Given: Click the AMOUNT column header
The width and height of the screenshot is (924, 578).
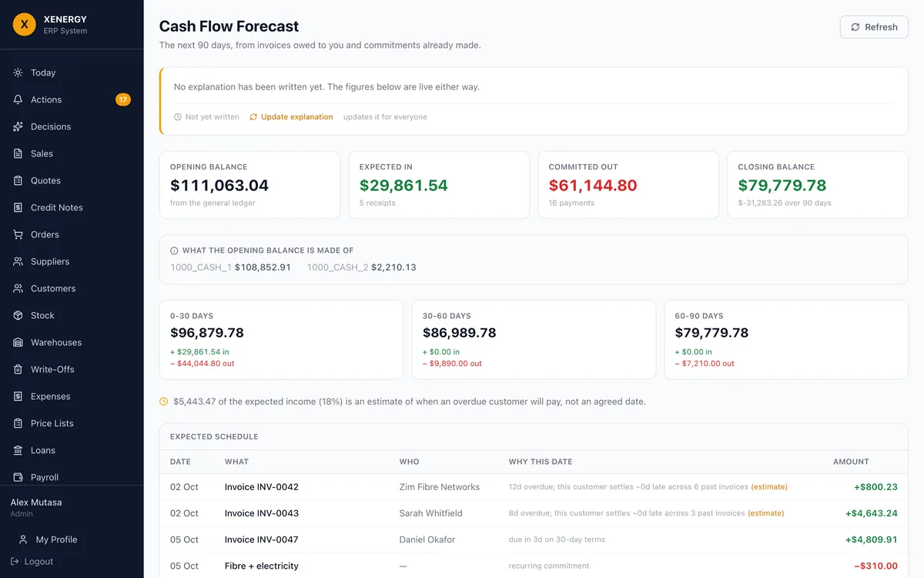Looking at the screenshot, I should pyautogui.click(x=851, y=462).
